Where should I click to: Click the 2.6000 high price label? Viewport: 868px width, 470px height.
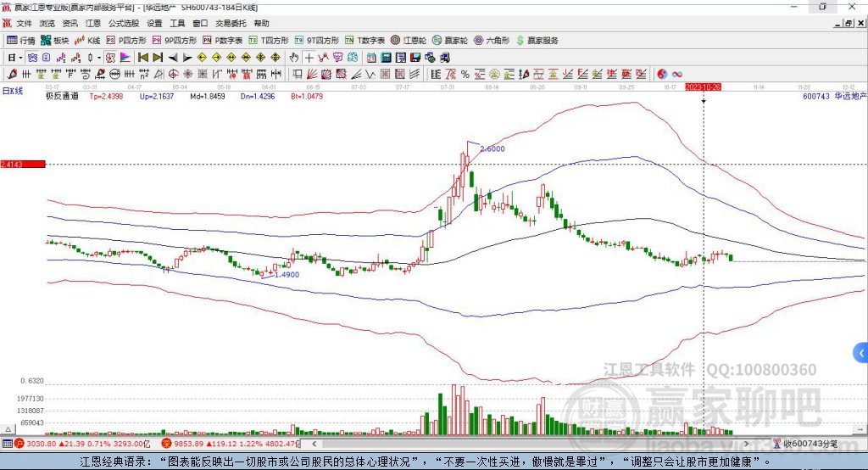tap(492, 148)
